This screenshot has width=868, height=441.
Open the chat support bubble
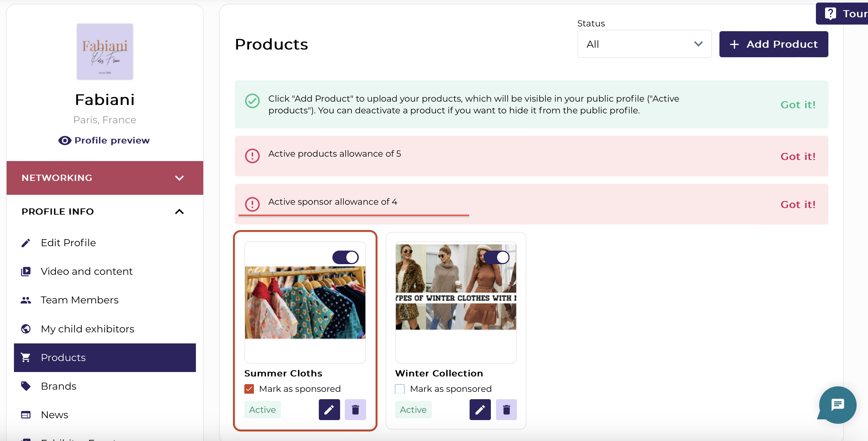pos(838,405)
